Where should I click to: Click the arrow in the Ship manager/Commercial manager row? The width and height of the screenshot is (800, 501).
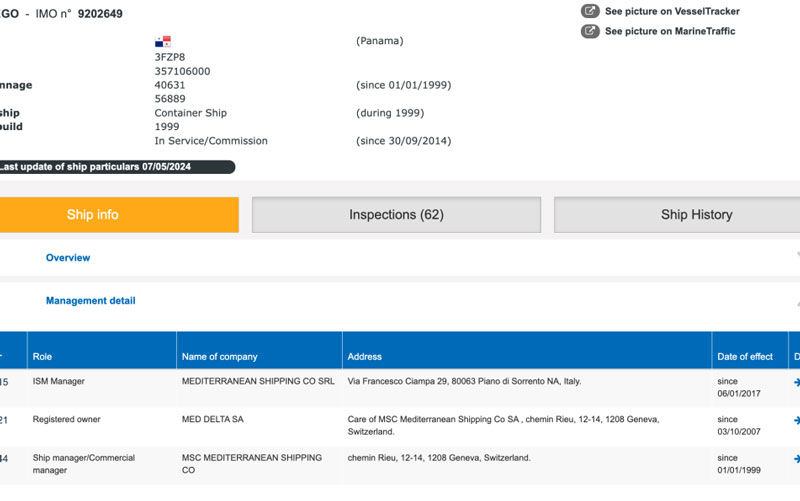click(x=796, y=459)
